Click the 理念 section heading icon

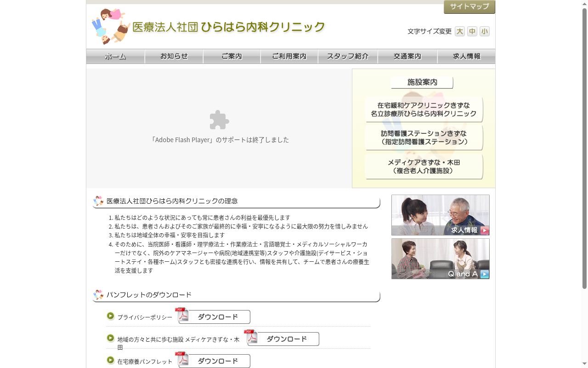point(98,201)
